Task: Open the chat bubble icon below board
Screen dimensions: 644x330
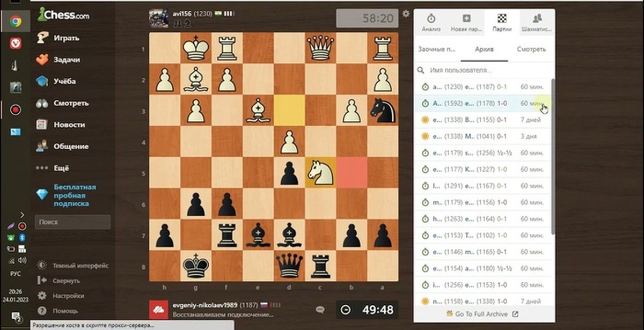Action: tap(320, 310)
